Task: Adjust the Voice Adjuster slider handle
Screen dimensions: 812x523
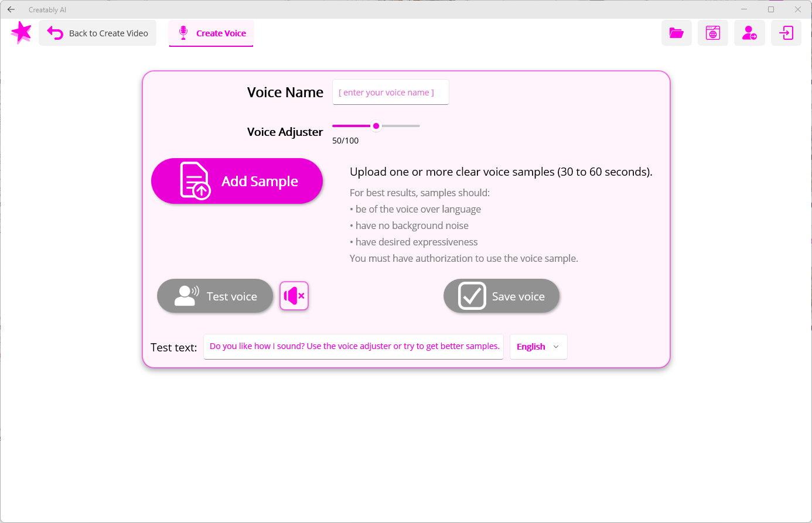Action: tap(376, 125)
